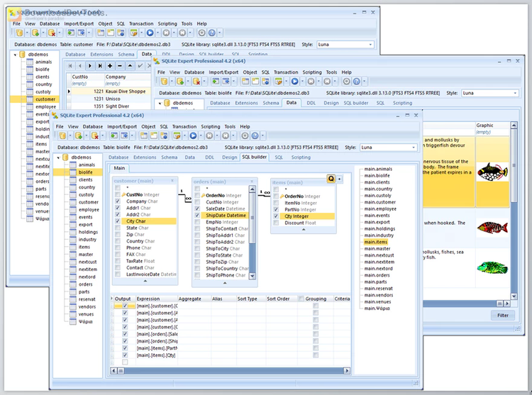Uncheck Company field in customer table
Screen dimensions: 532x395
(117, 201)
